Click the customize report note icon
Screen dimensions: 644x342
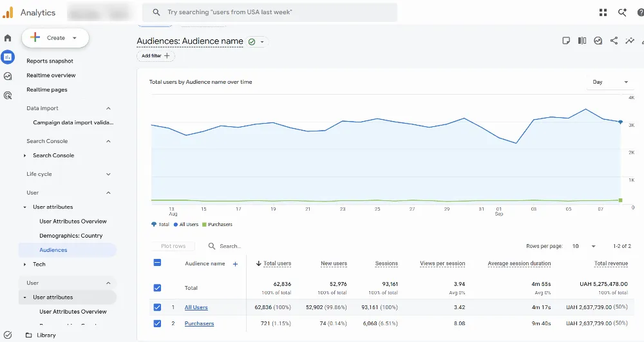tap(566, 41)
